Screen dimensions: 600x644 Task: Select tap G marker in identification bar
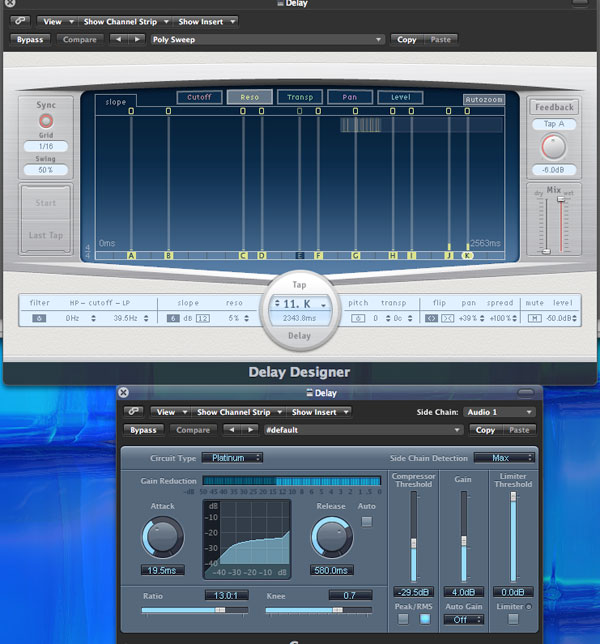tap(356, 255)
